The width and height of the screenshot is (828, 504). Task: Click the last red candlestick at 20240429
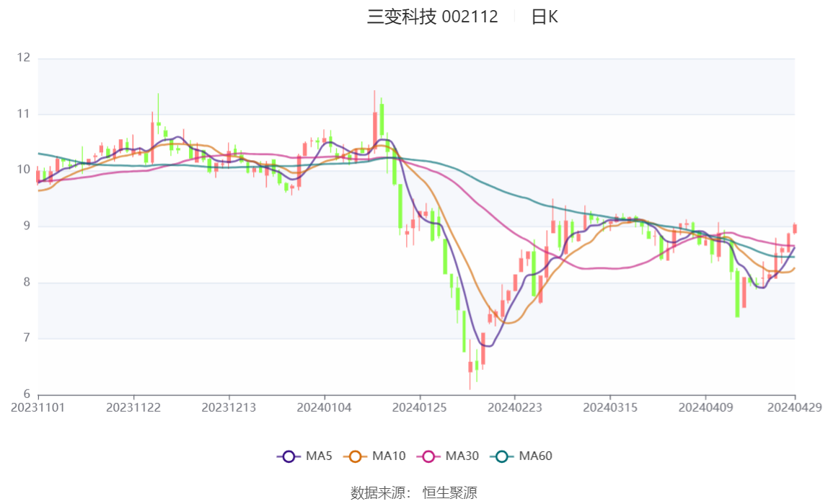(795, 229)
